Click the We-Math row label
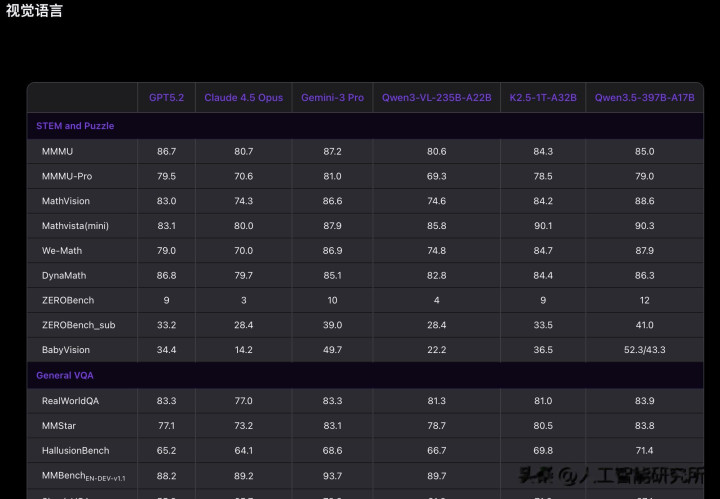This screenshot has width=720, height=499. coord(62,251)
